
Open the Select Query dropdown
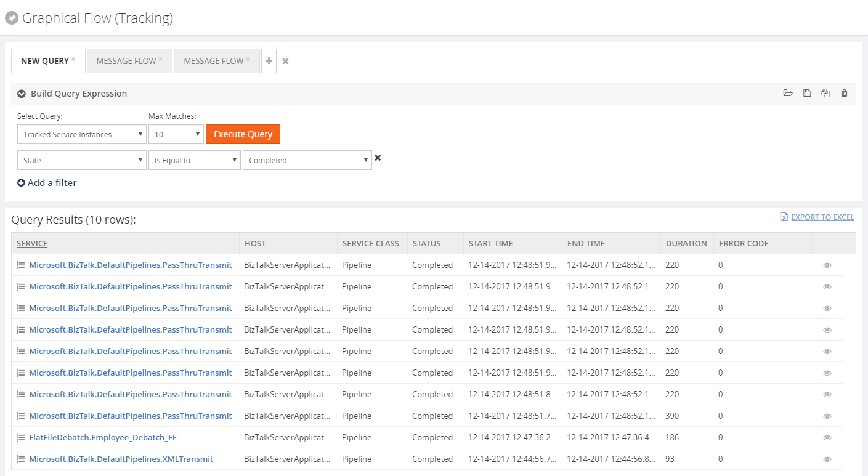coord(81,134)
